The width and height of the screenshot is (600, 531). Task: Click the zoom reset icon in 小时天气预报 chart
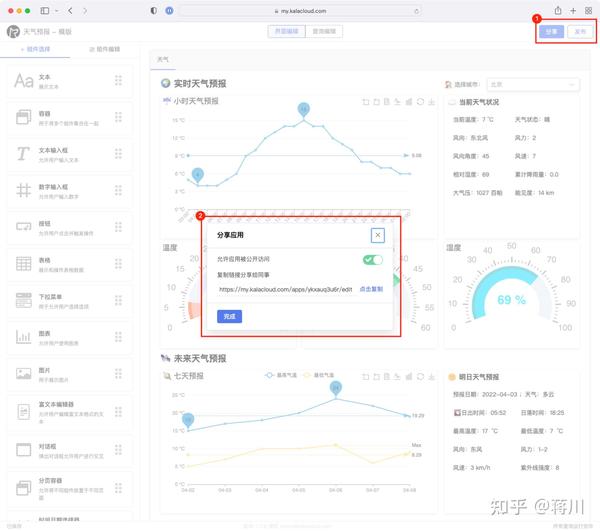click(x=377, y=102)
